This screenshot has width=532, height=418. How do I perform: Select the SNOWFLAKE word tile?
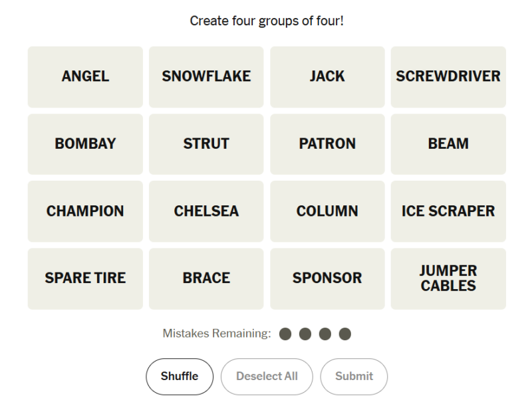[x=206, y=77]
